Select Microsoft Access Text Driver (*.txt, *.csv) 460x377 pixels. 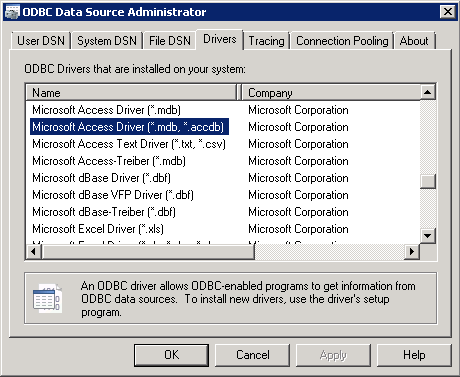pyautogui.click(x=129, y=144)
